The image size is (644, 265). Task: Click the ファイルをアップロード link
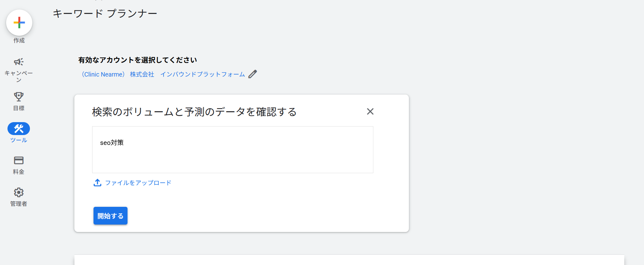[138, 183]
